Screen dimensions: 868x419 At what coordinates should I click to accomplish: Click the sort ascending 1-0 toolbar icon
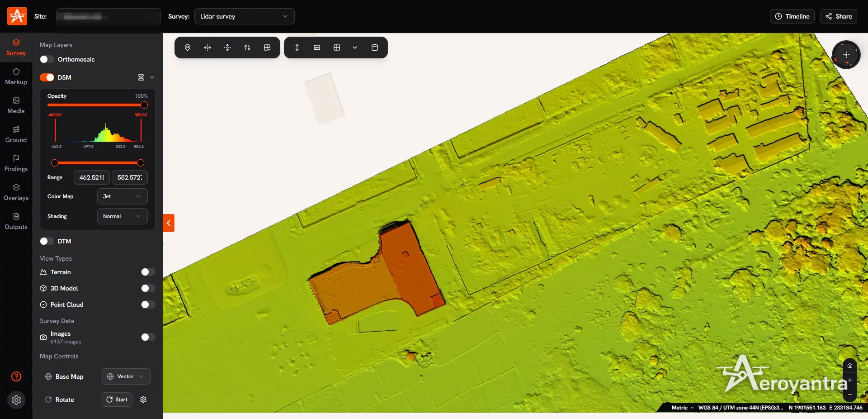(x=247, y=48)
